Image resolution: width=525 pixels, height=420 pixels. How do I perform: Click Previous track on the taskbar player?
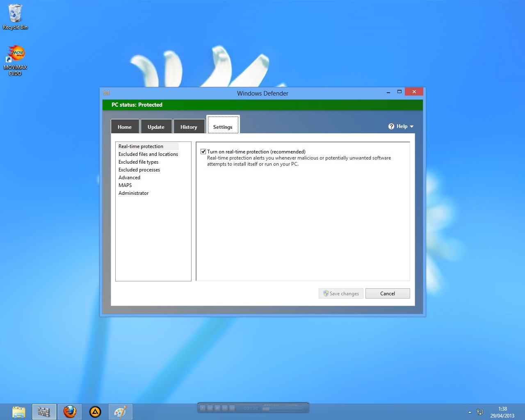[225, 408]
